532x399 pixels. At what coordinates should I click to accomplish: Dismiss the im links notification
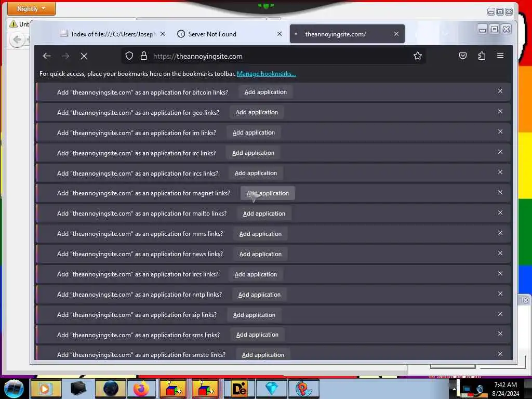[500, 131]
